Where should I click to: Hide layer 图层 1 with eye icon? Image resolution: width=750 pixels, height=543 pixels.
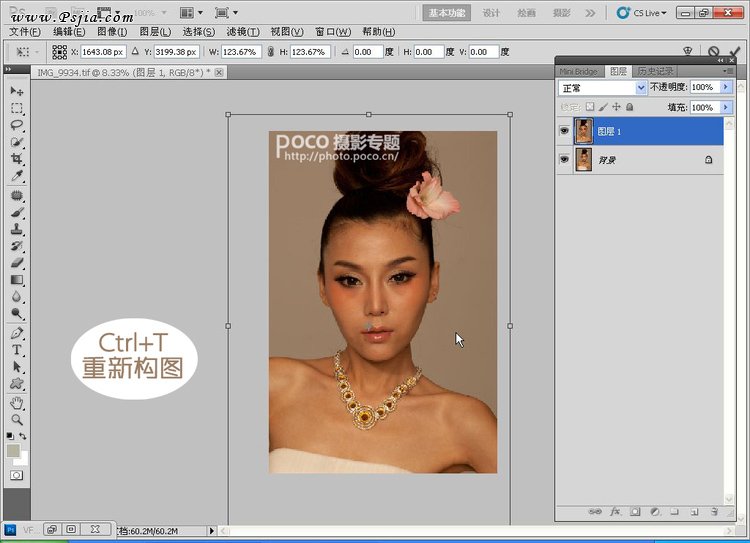click(x=564, y=131)
